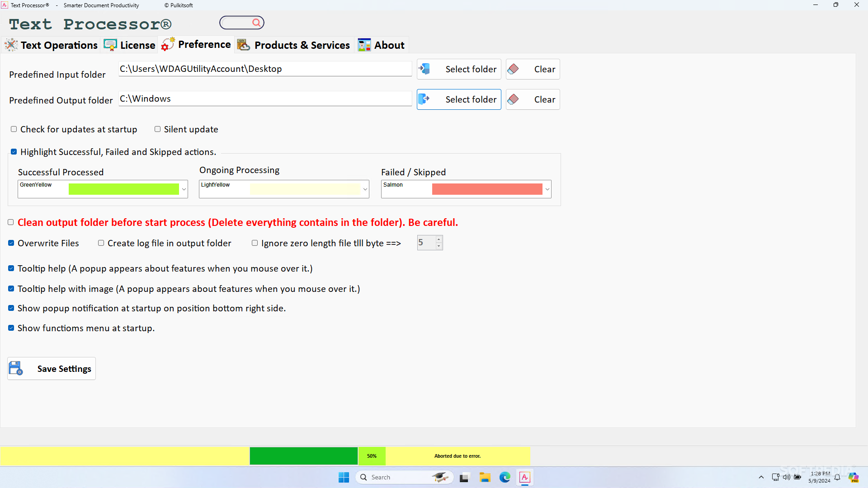Click the app logo in title bar
Screen dimensions: 868x488
tap(5, 5)
